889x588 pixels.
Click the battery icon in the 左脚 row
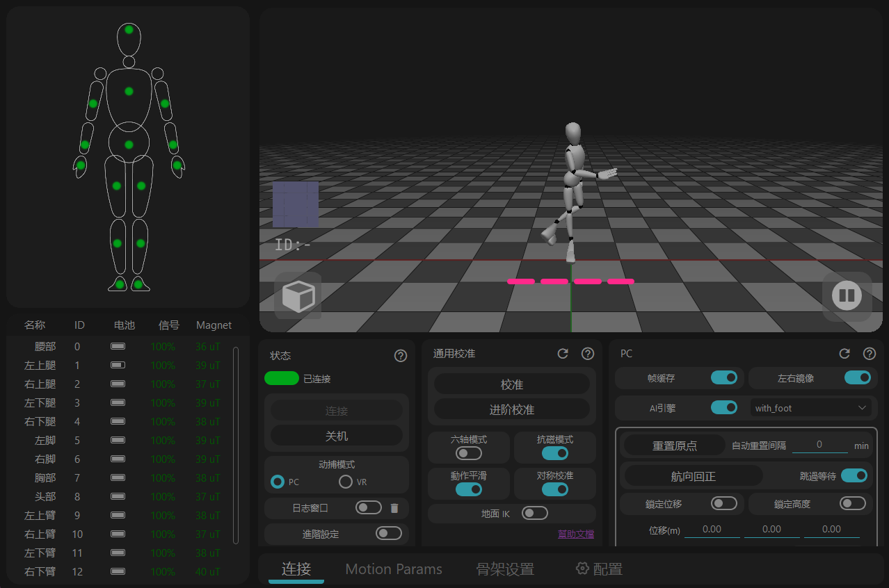click(x=118, y=440)
